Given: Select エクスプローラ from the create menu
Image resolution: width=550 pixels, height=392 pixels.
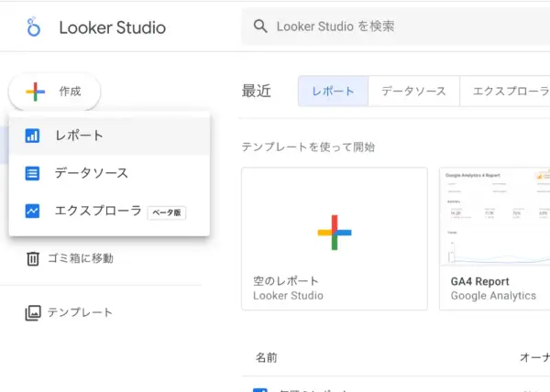Looking at the screenshot, I should 109,211.
